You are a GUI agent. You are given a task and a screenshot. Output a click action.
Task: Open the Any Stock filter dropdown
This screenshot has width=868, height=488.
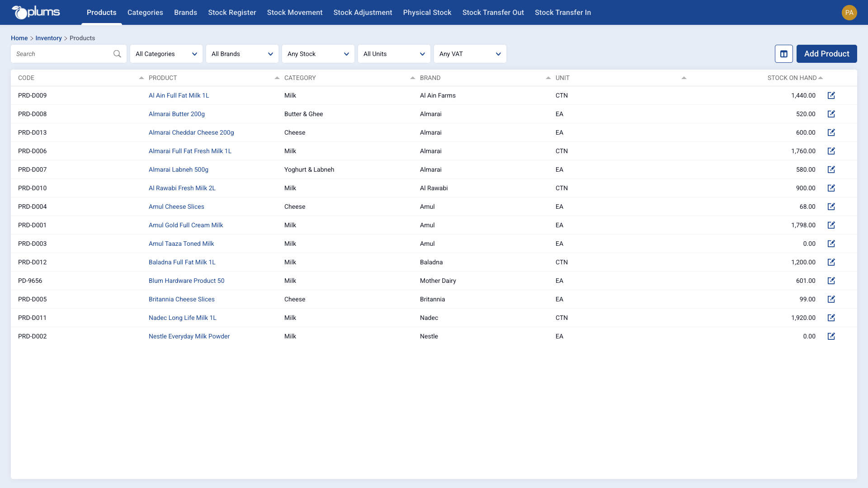pos(318,54)
